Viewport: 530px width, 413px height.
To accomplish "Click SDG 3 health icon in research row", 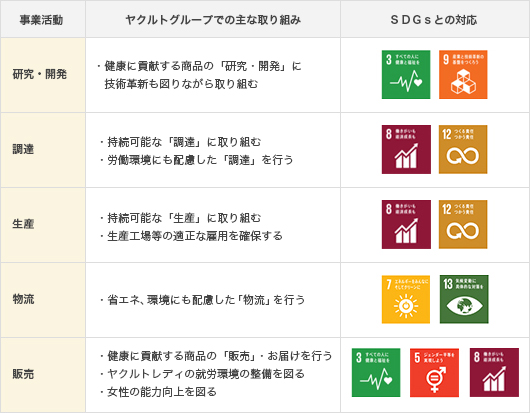I will (x=406, y=74).
